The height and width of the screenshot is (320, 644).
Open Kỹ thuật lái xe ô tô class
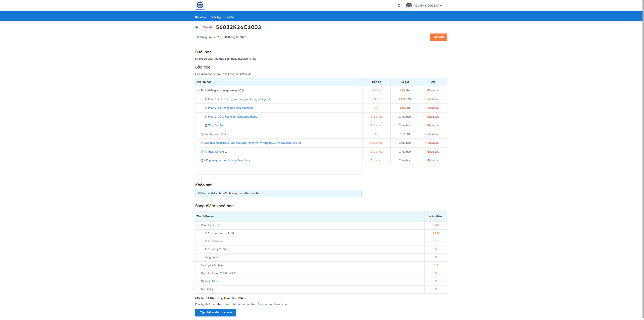pyautogui.click(x=216, y=152)
